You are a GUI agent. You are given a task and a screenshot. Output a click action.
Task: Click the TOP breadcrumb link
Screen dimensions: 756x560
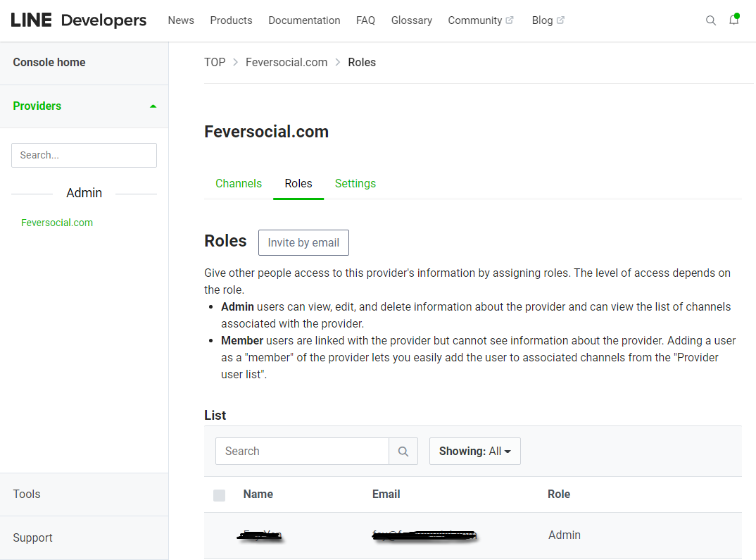(215, 63)
